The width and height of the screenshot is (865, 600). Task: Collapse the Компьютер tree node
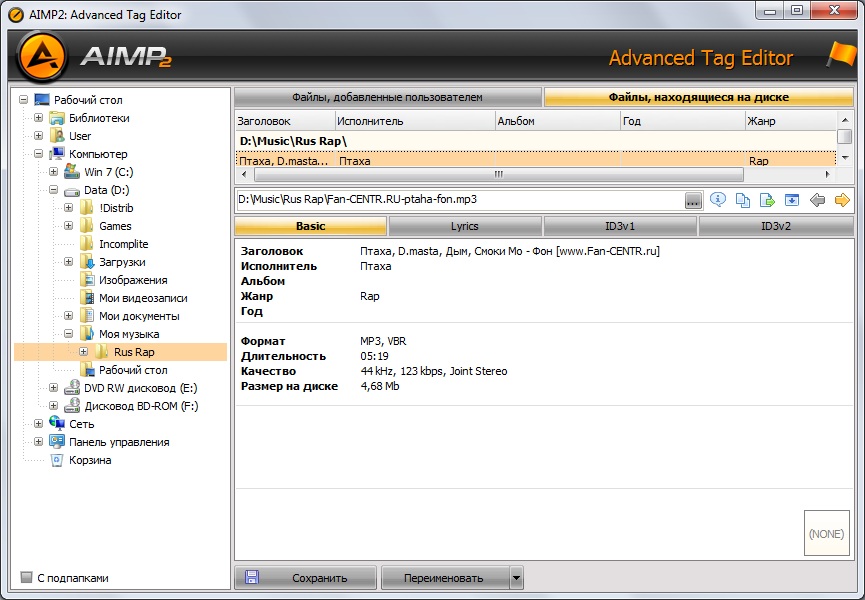pyautogui.click(x=38, y=154)
